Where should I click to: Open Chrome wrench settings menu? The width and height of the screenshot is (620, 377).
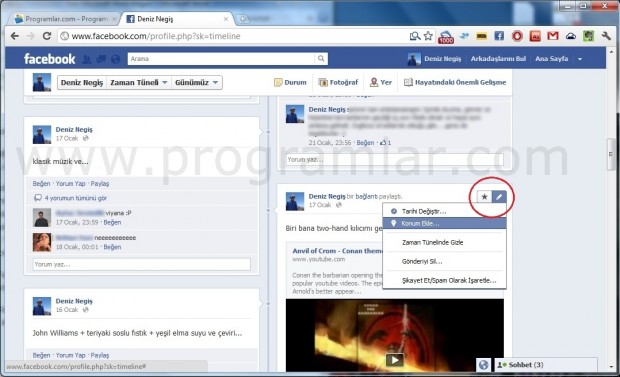(x=606, y=36)
